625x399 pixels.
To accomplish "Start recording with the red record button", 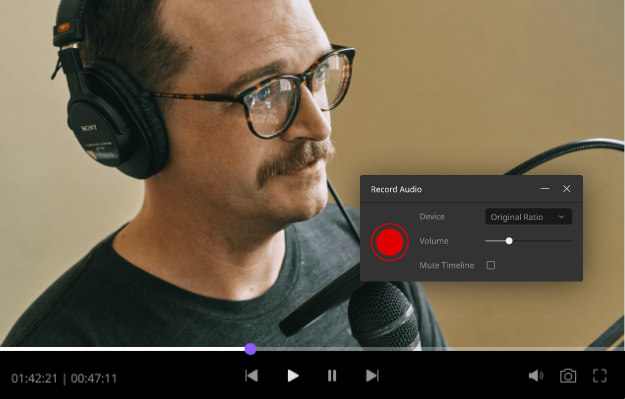I will [389, 242].
